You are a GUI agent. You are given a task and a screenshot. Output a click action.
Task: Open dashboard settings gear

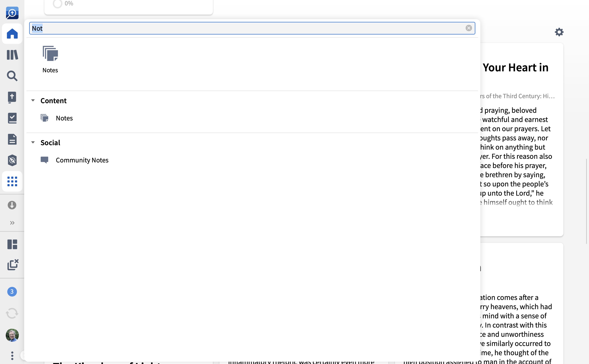(559, 32)
